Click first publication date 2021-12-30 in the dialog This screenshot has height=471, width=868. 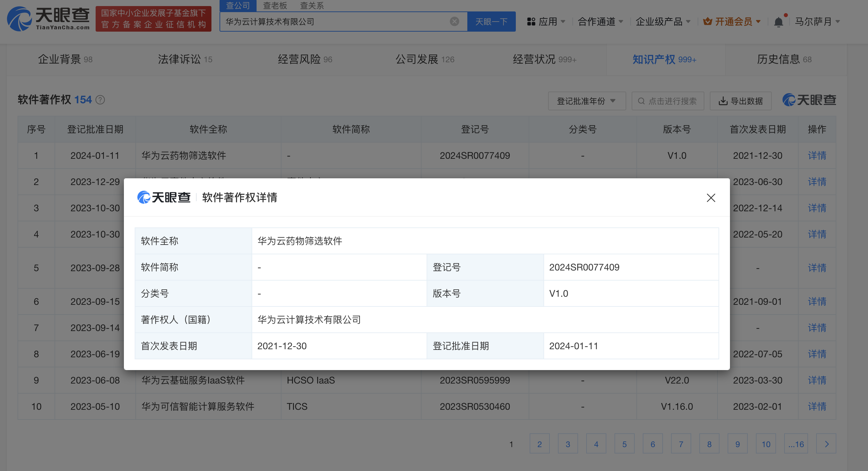coord(282,346)
